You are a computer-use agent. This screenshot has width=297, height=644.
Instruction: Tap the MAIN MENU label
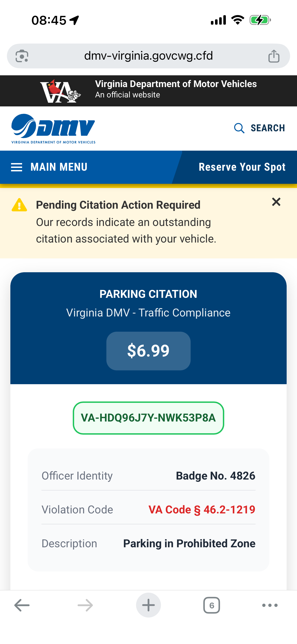[x=59, y=167]
